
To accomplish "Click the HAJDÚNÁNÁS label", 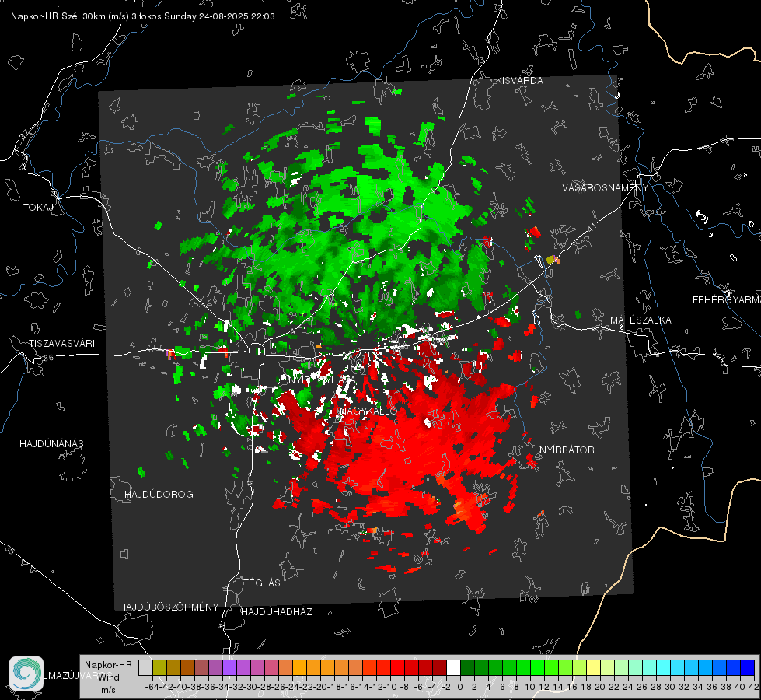I will tap(51, 443).
